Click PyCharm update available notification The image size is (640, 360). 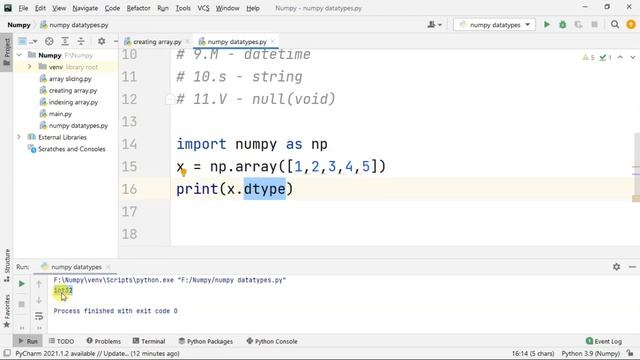tap(97, 353)
